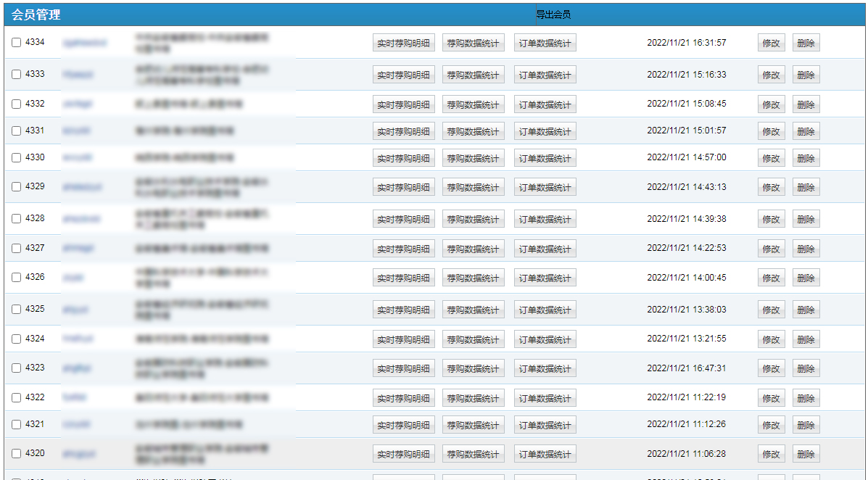The width and height of the screenshot is (868, 480).
Task: Select the checkbox for member 4331
Action: [x=17, y=131]
